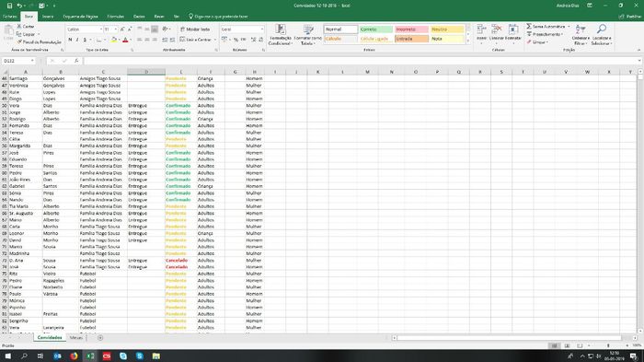Open Localizar e Selecionar menu
644x362 pixels.
tap(602, 35)
